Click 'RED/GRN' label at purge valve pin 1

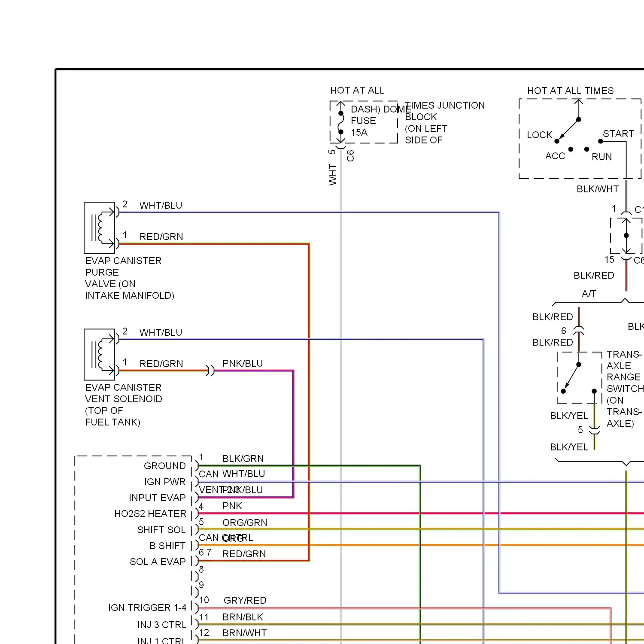pos(161,237)
